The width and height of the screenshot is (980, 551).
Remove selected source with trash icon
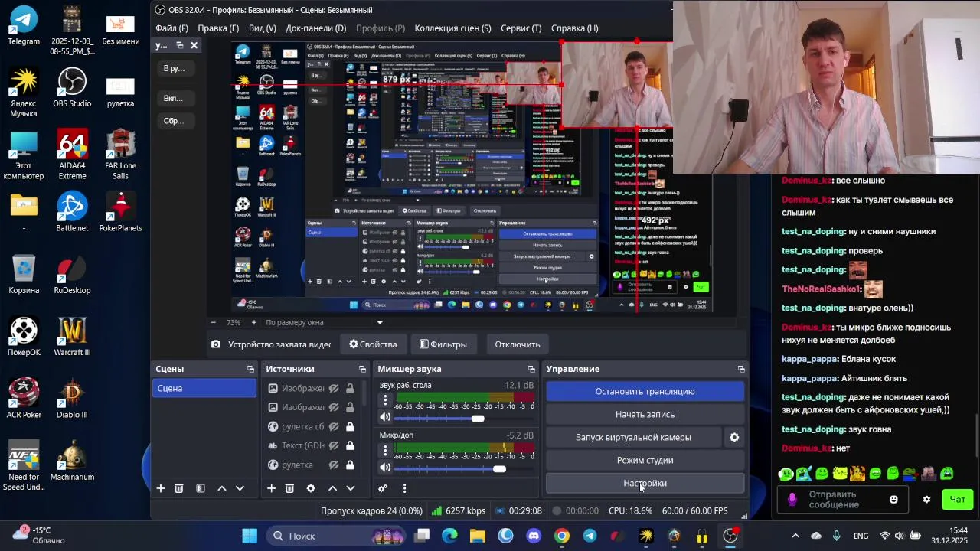click(x=289, y=488)
